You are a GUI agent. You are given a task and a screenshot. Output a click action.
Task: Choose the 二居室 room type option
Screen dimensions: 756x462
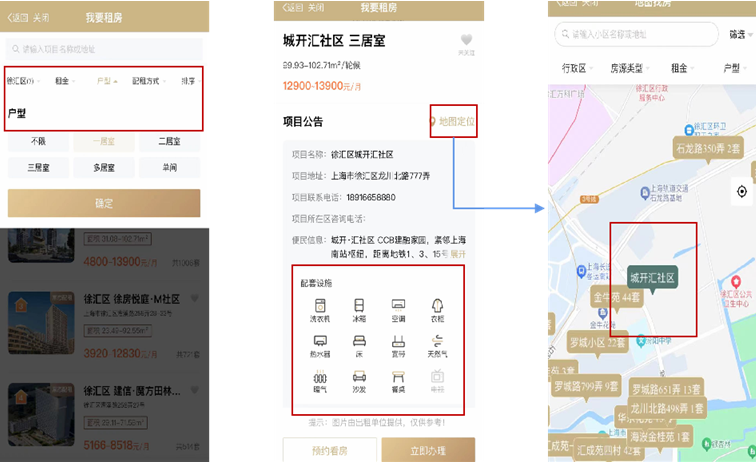(x=169, y=142)
